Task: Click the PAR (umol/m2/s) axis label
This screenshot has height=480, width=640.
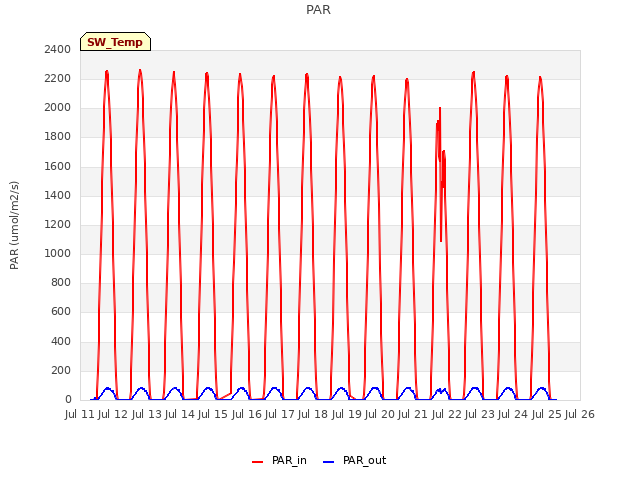Action: 14,225
